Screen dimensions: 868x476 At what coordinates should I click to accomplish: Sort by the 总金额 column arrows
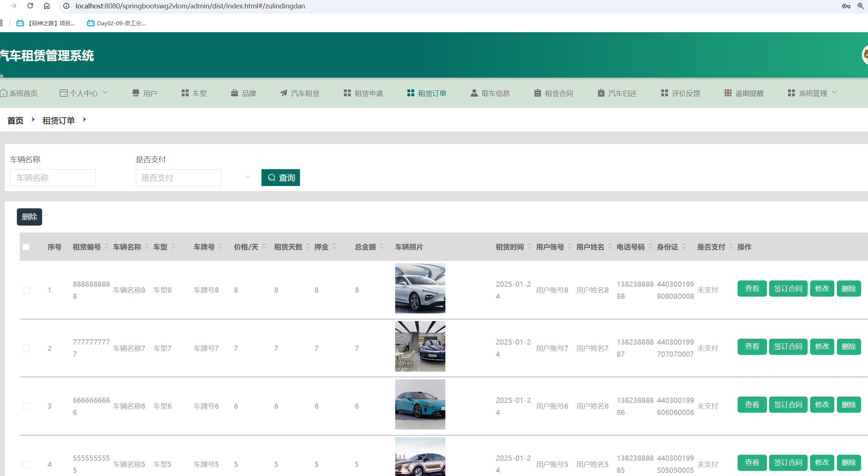(382, 247)
